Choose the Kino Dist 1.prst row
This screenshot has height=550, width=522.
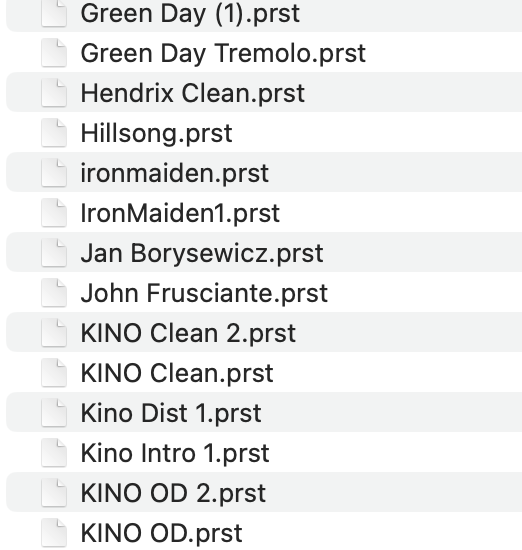[264, 413]
